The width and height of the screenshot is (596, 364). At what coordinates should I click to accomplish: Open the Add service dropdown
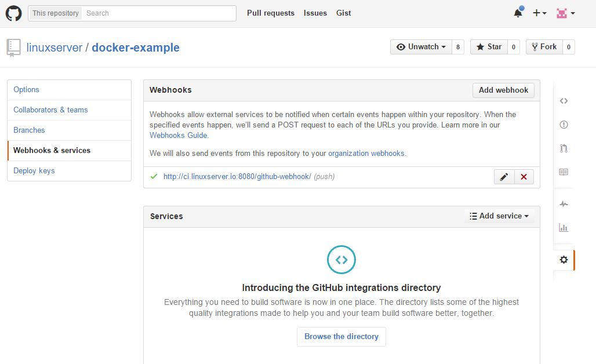499,216
